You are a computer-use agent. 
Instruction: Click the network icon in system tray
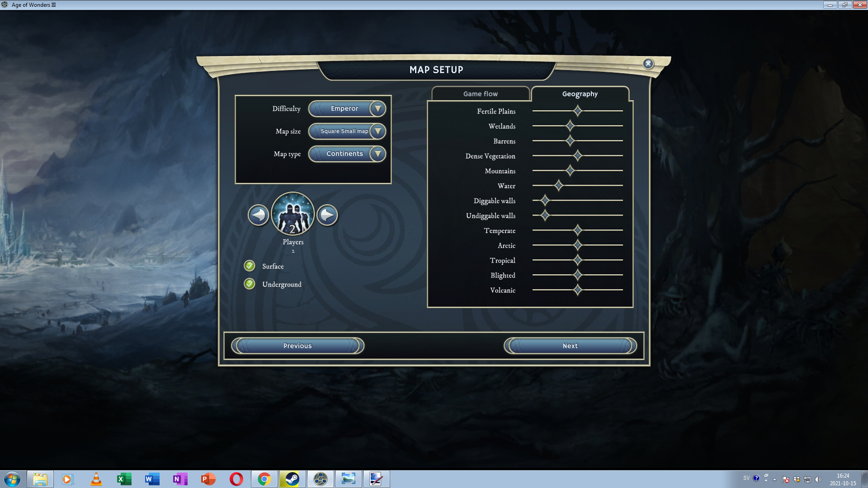[x=807, y=479]
